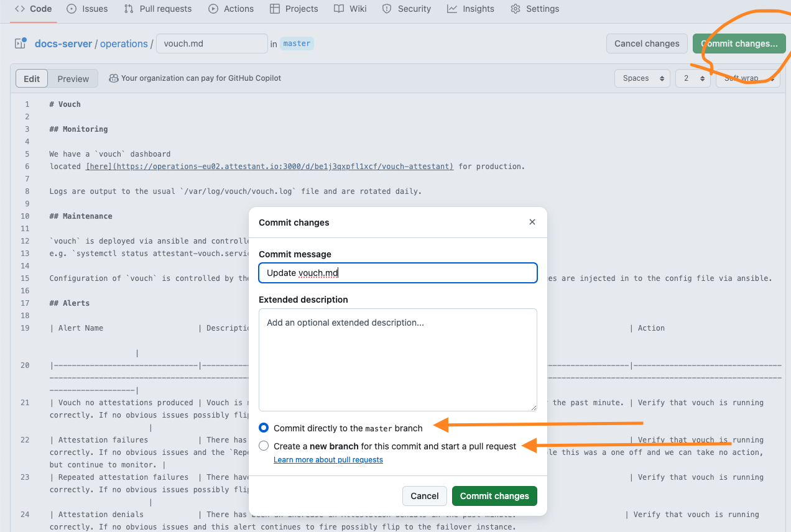
Task: Click the '## Maintenance' heading text
Action: tap(81, 216)
